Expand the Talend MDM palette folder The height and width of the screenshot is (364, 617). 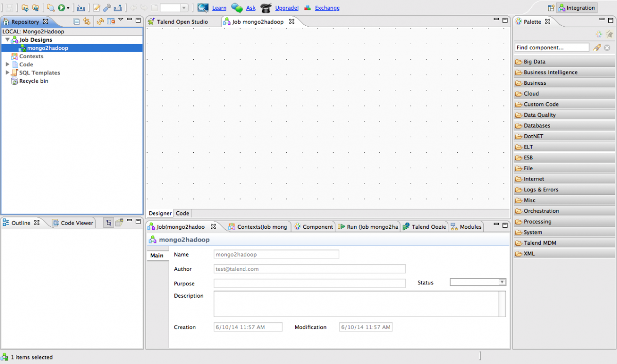(x=564, y=243)
